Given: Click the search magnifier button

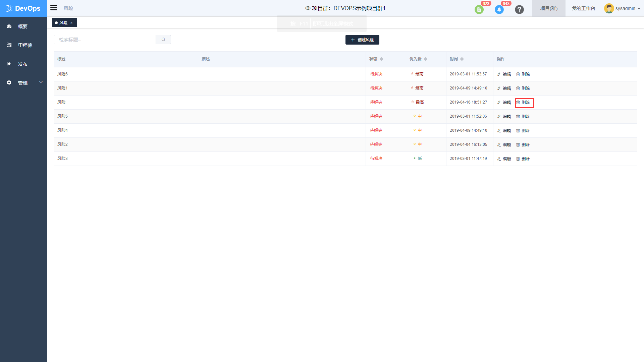Looking at the screenshot, I should (163, 40).
